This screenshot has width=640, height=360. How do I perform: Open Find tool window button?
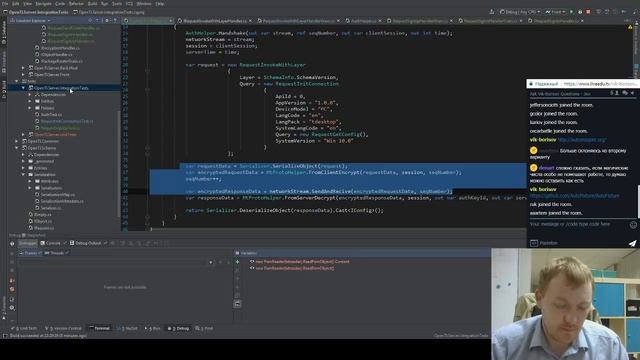point(204,328)
